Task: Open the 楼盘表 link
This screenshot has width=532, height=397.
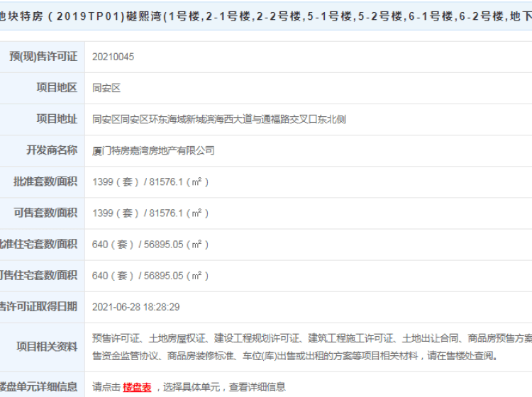Action: point(137,387)
